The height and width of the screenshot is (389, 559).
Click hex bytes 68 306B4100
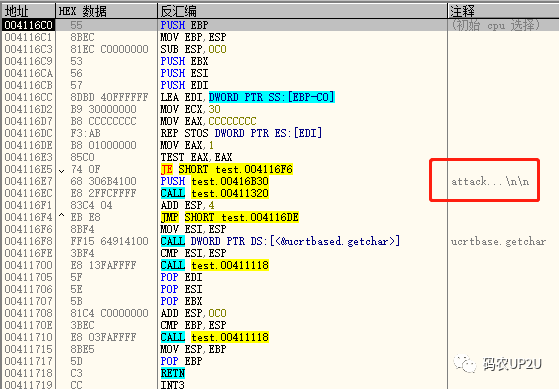103,181
